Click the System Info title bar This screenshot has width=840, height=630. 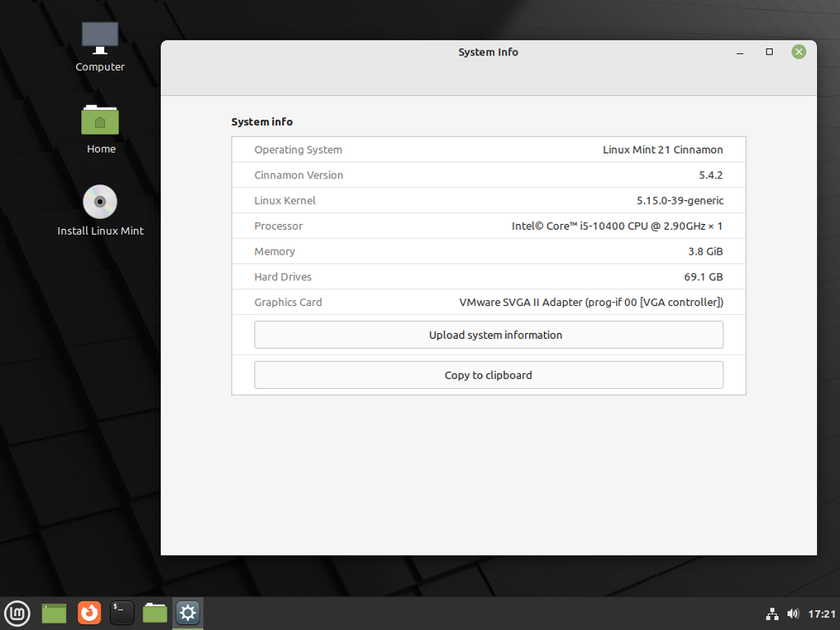pyautogui.click(x=488, y=52)
